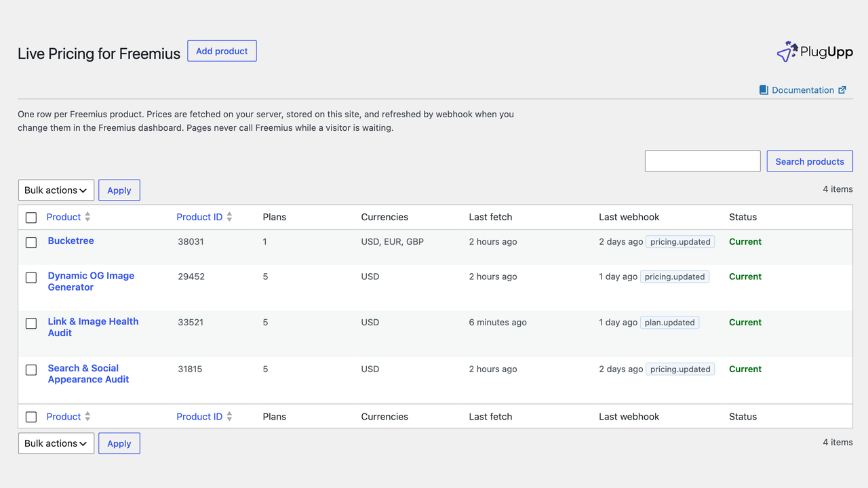Image resolution: width=868 pixels, height=488 pixels.
Task: Click sort arrows next to top Product header
Action: [87, 217]
